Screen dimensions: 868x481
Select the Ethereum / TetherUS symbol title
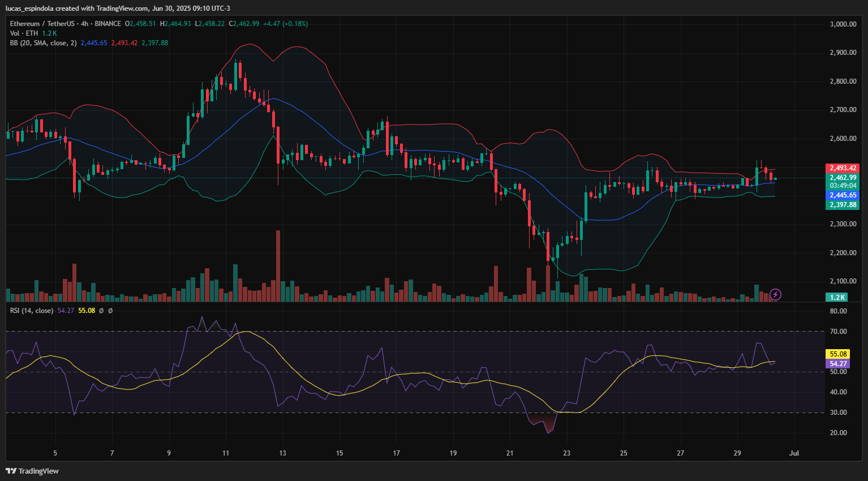(x=42, y=24)
